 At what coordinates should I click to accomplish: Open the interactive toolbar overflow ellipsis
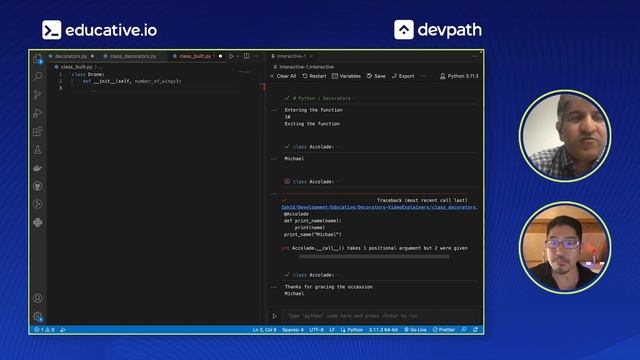(423, 76)
